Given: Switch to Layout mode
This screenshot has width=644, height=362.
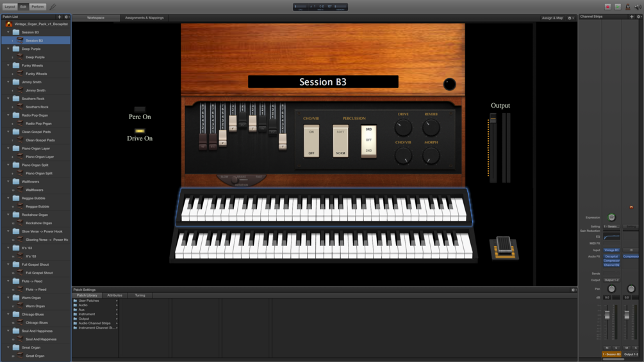Looking at the screenshot, I should click(10, 6).
